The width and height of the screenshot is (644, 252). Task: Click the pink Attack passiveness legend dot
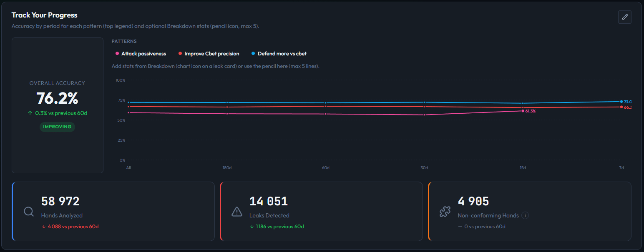[x=117, y=54]
